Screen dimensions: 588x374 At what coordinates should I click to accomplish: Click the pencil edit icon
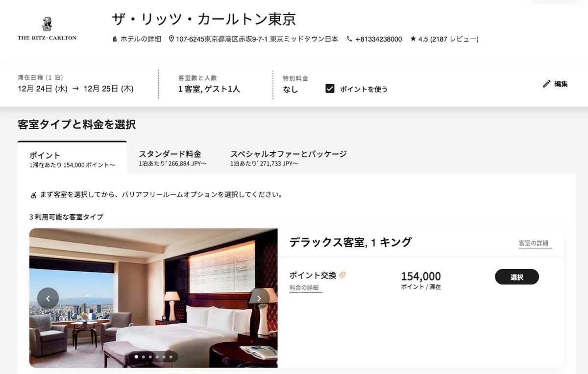click(547, 84)
